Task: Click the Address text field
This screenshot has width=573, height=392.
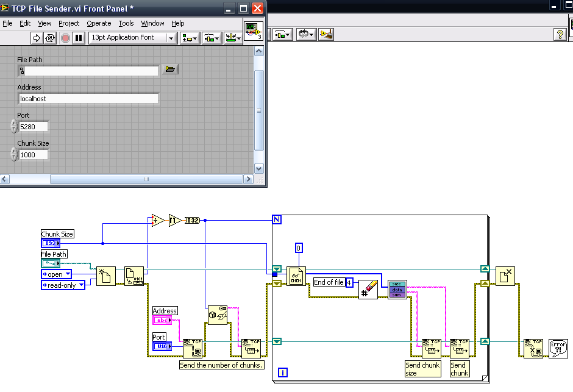Action: [88, 98]
